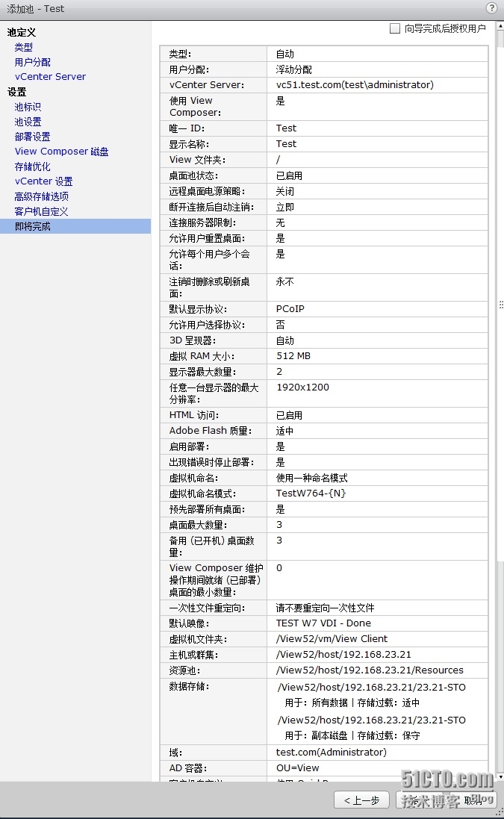Click /View52/vm/View Client folder value
Image resolution: width=504 pixels, height=819 pixels.
tap(332, 639)
